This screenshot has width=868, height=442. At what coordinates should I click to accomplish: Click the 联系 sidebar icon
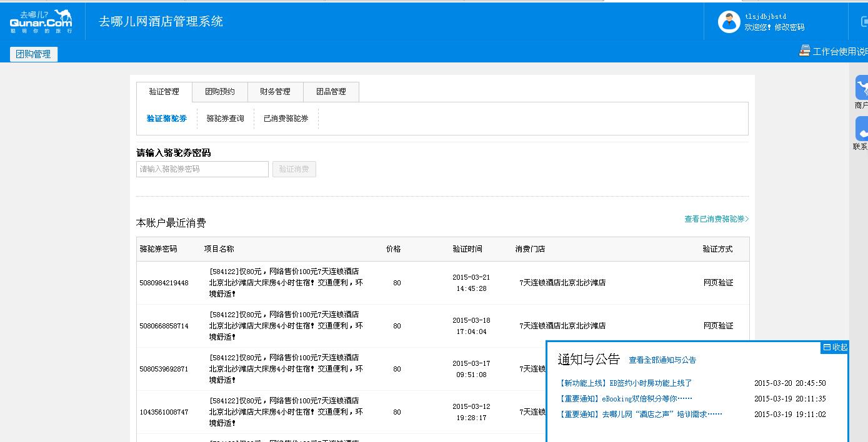[862, 129]
